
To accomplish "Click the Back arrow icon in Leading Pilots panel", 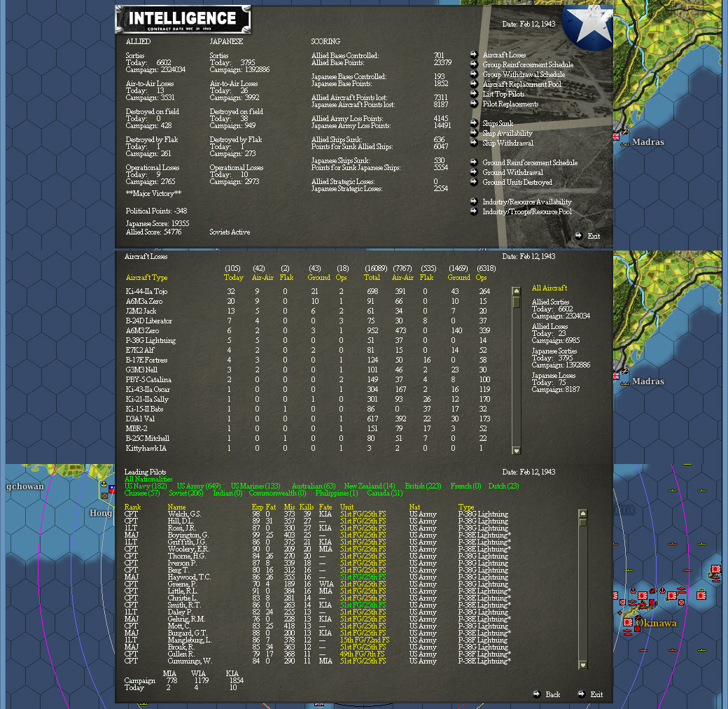I will (537, 694).
